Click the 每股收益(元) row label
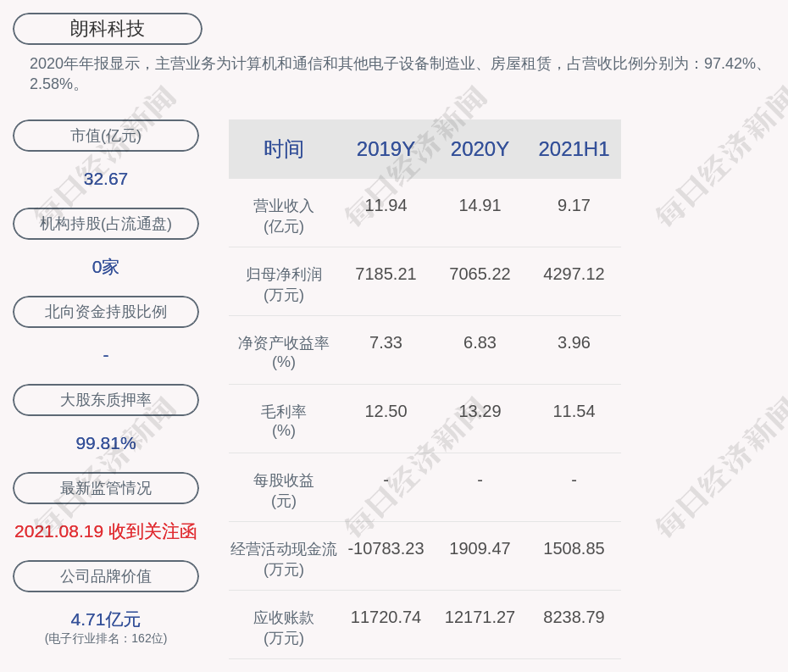The height and width of the screenshot is (672, 788). (284, 491)
